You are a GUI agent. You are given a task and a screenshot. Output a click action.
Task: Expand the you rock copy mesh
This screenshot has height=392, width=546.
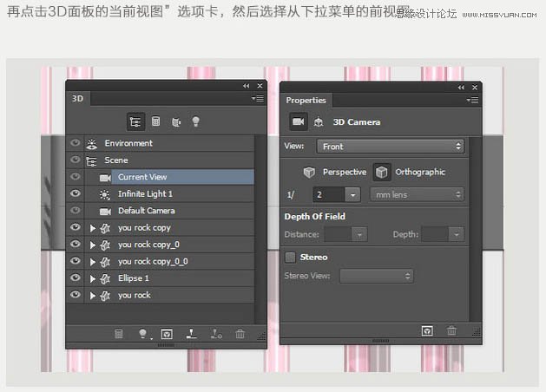[x=93, y=228]
